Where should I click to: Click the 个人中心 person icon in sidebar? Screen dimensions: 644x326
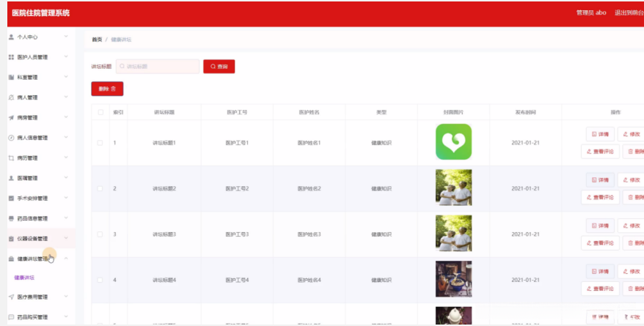(x=11, y=37)
